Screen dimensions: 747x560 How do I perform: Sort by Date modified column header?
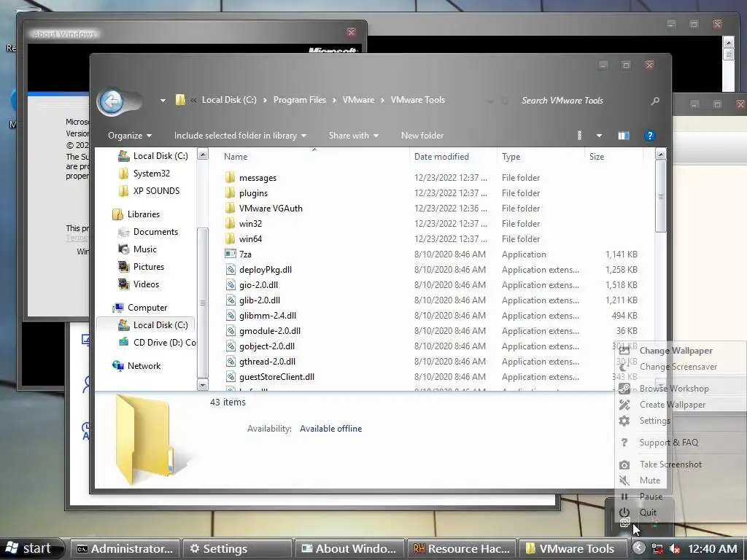click(x=441, y=157)
